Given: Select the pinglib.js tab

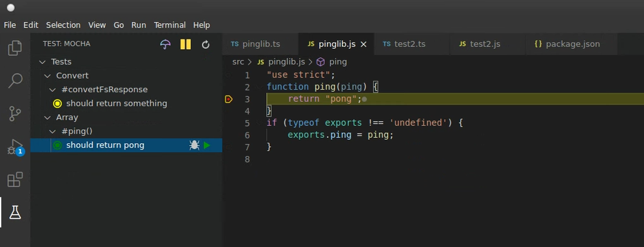Looking at the screenshot, I should coord(337,44).
